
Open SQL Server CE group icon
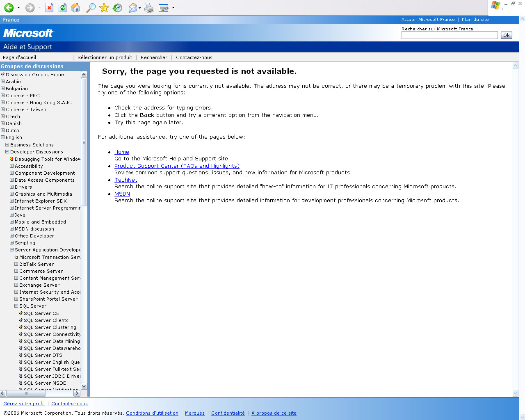click(21, 313)
